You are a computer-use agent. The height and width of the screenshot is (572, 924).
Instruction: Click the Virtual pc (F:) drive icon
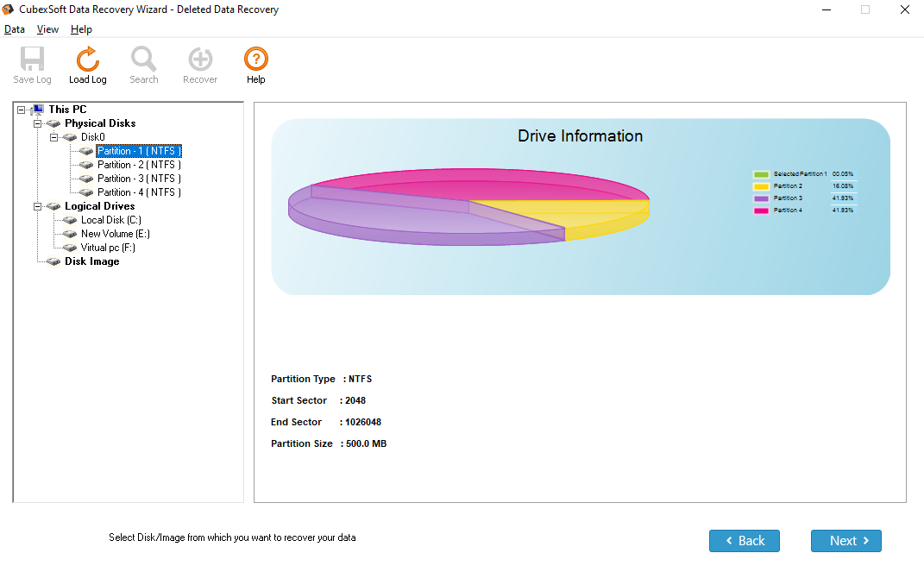click(70, 248)
